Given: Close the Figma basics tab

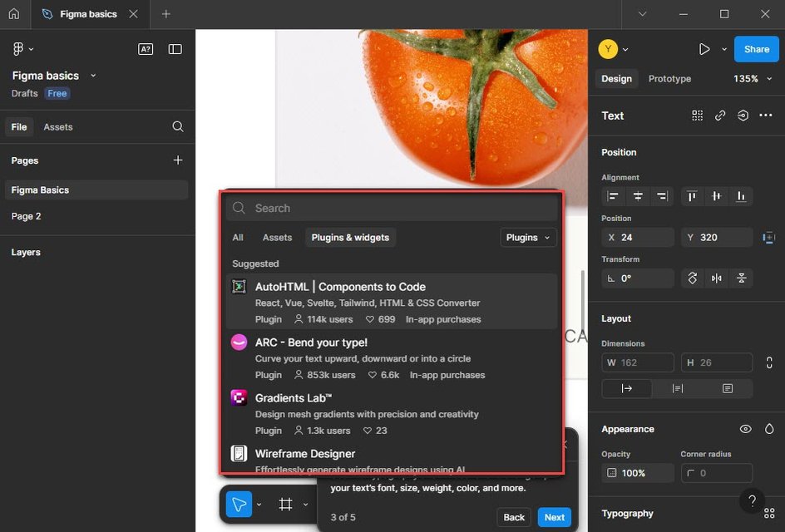Looking at the screenshot, I should (133, 14).
